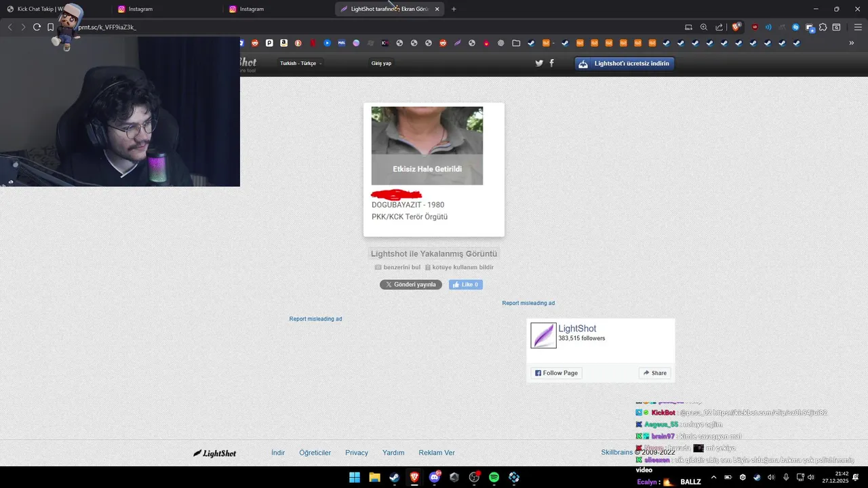The height and width of the screenshot is (488, 868).
Task: Bookmark this page with the bookmark icon
Action: pos(50,27)
